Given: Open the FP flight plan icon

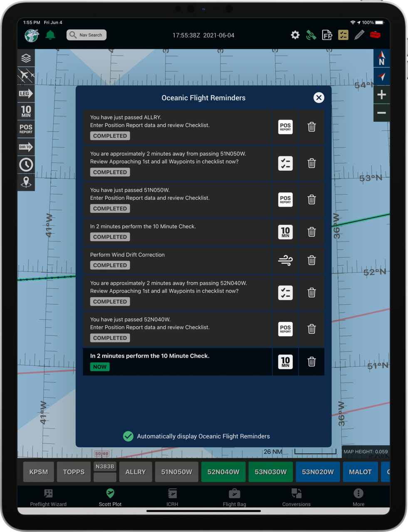Looking at the screenshot, I should pyautogui.click(x=327, y=35).
